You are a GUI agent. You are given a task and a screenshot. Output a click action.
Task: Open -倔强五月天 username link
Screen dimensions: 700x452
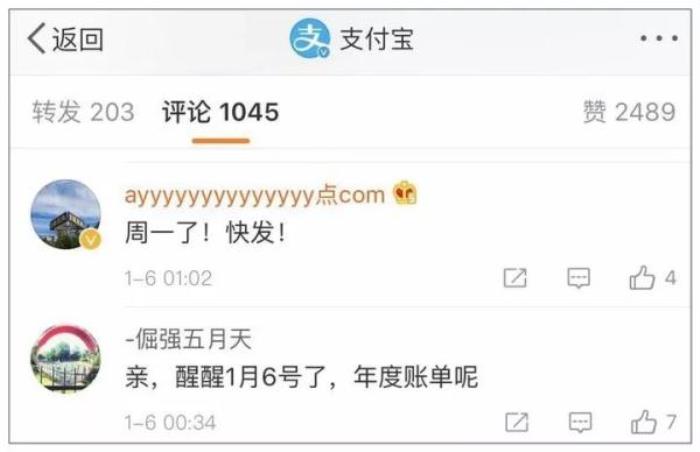[x=188, y=339]
